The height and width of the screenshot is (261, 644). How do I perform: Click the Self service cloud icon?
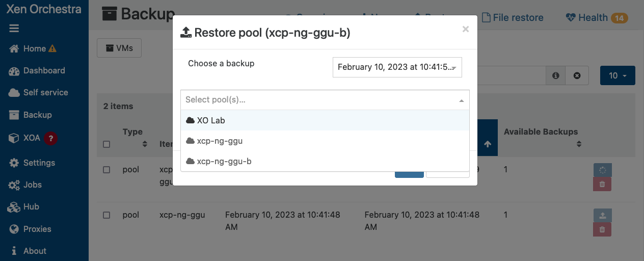tap(14, 93)
